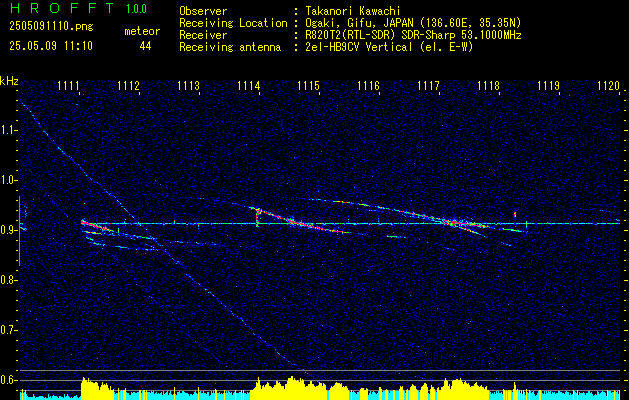Click the 1.0 kHz frequency label
The image size is (629, 400).
pos(7,180)
